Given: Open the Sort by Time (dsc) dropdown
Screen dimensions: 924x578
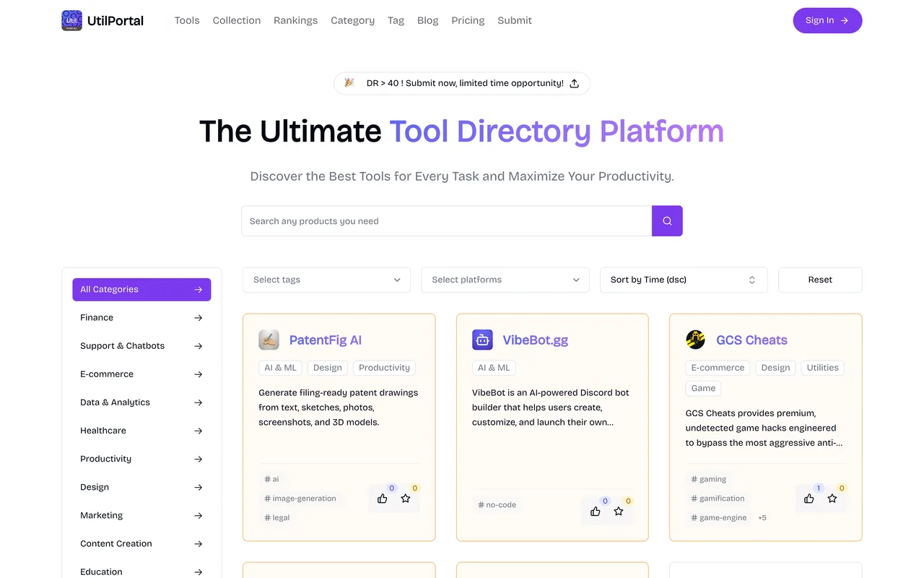Looking at the screenshot, I should [684, 280].
